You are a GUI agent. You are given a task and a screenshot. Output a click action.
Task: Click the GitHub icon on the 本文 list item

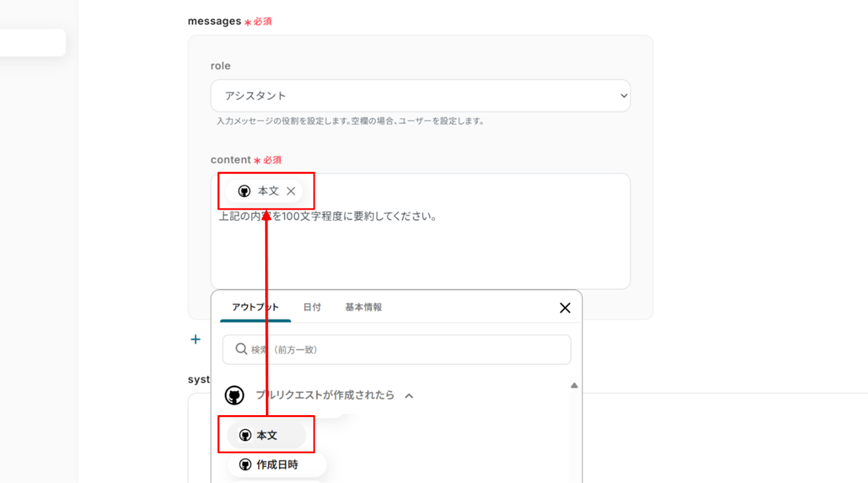pyautogui.click(x=245, y=435)
